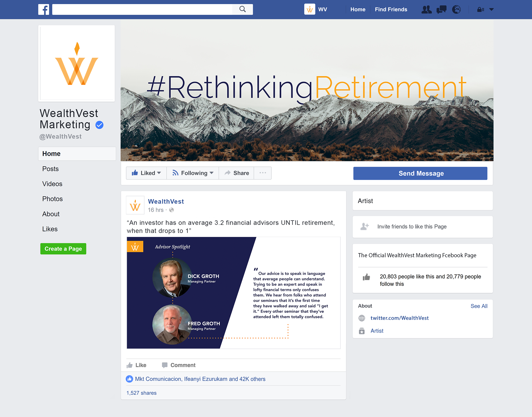Open the twitter.com/WealthVest link

tap(400, 318)
